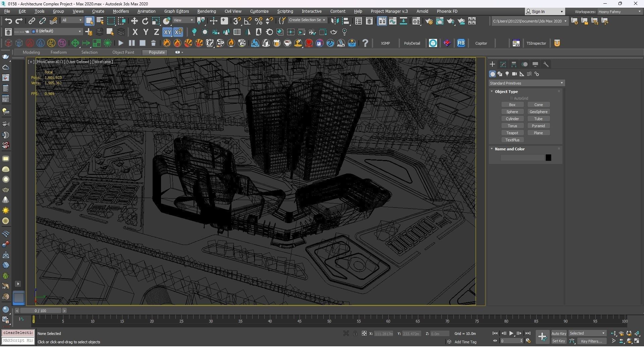Viewport: 644px width, 349px height.
Task: Open the Rendering menu
Action: (206, 11)
